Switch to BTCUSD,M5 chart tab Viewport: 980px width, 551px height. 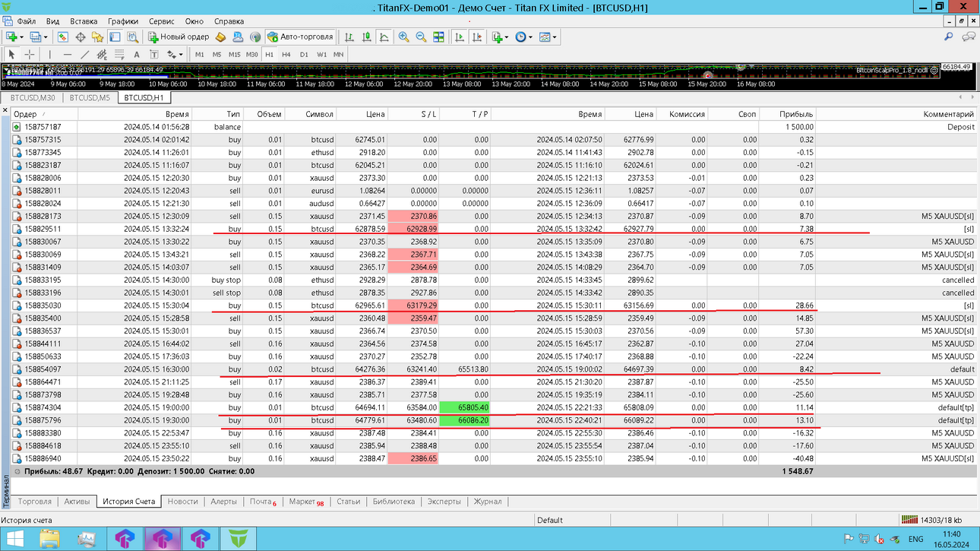point(90,97)
